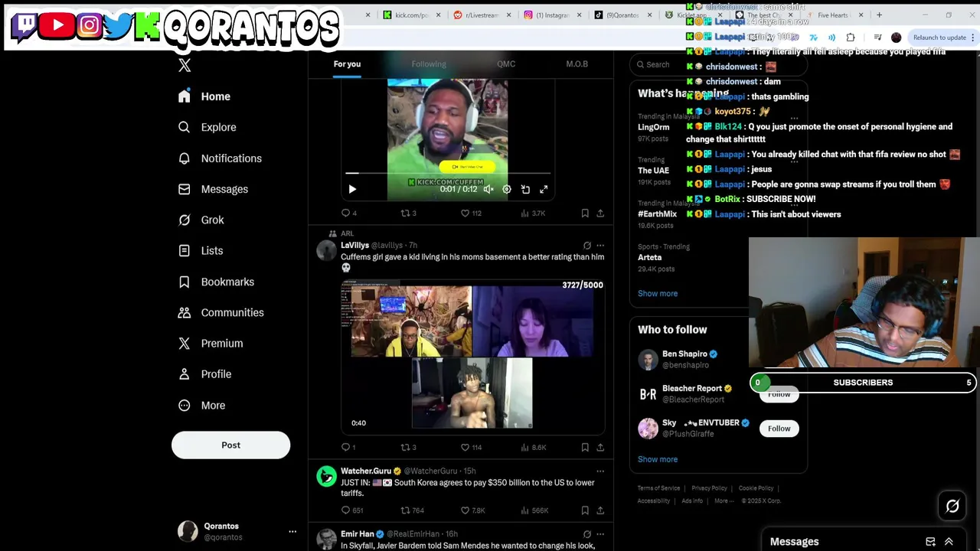Open Communities in the sidebar
The height and width of the screenshot is (551, 980).
(x=220, y=312)
